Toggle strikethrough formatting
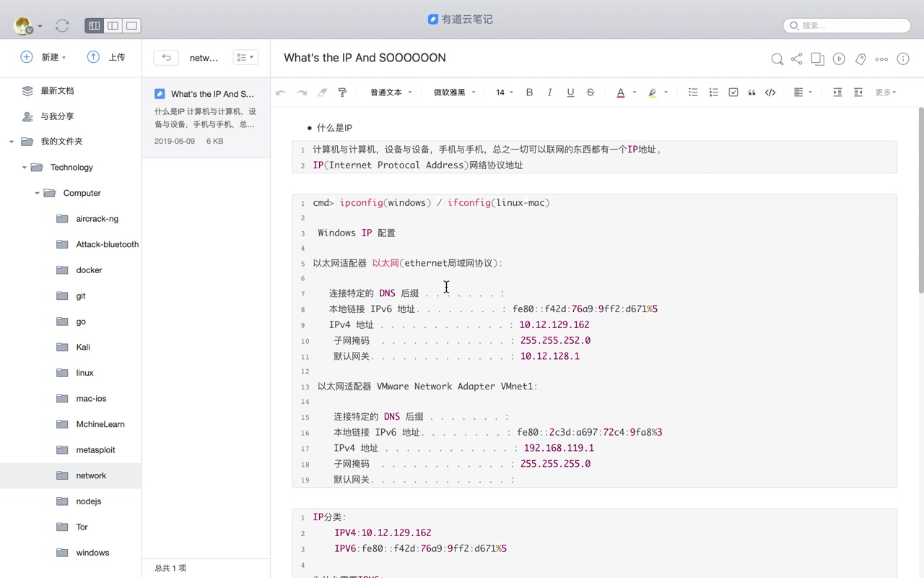The height and width of the screenshot is (578, 924). coord(590,92)
